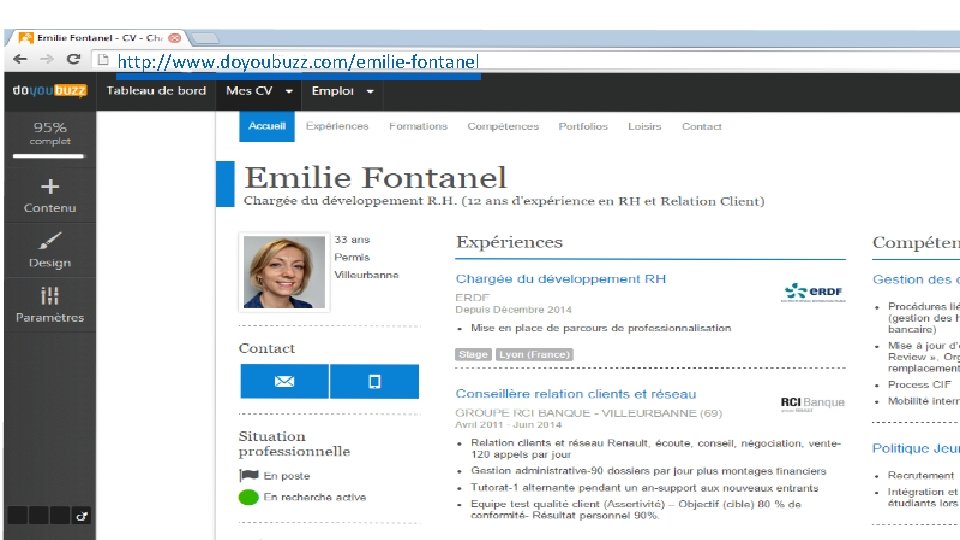
Task: Click the 95% complet progress bar
Action: pos(48,157)
